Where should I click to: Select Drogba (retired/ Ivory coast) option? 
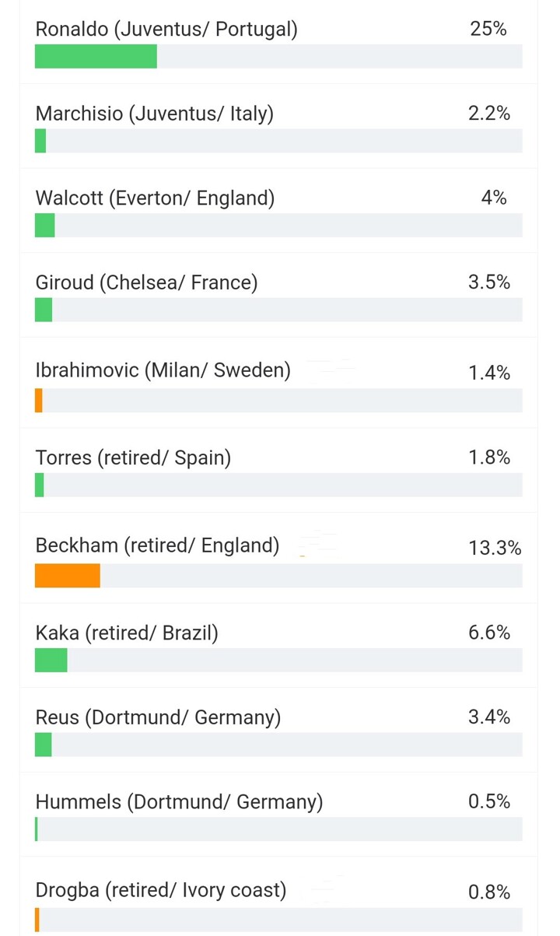[160, 889]
